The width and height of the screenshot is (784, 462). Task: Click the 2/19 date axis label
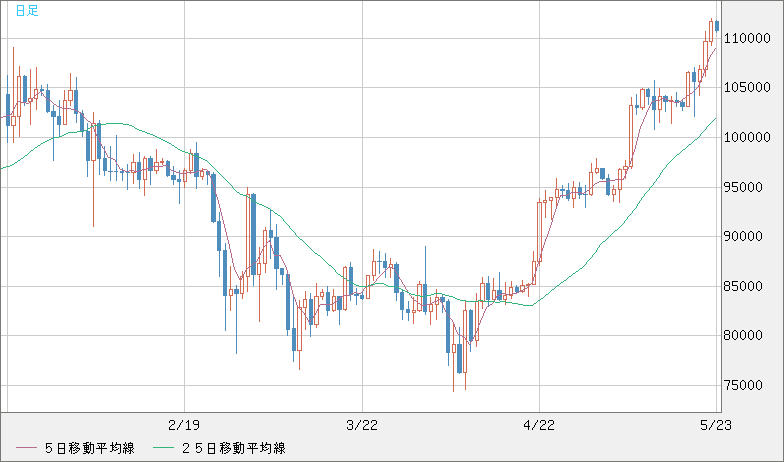click(184, 426)
